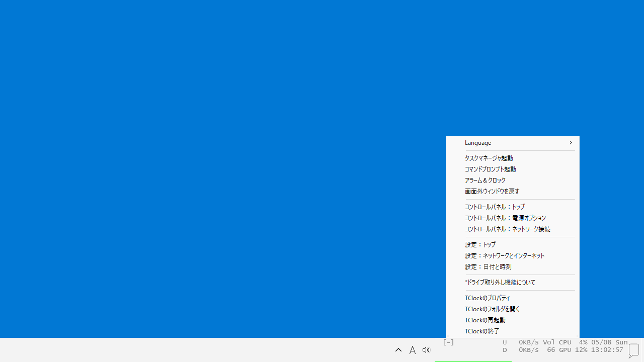Select TClockの再起動 menu item
Screen dimensions: 644x362
(x=512, y=320)
